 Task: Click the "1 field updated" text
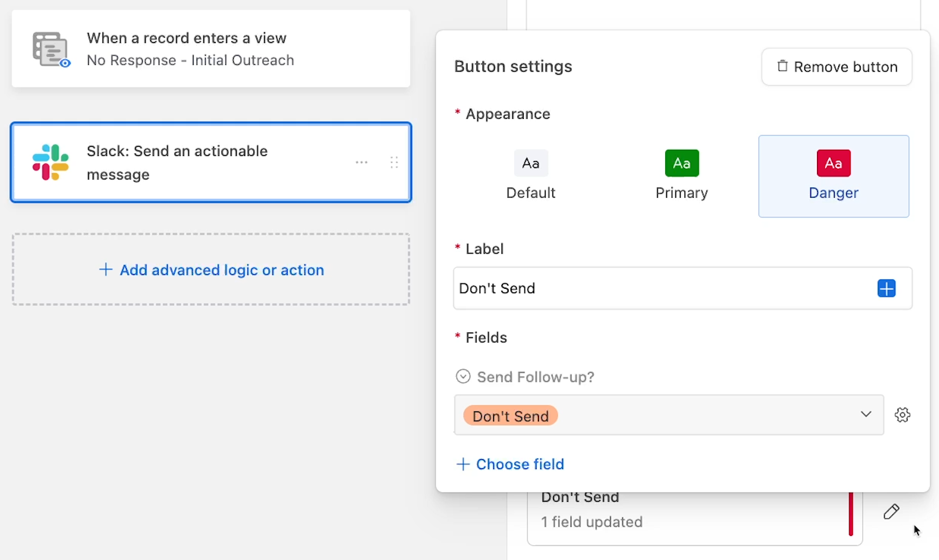pyautogui.click(x=591, y=522)
